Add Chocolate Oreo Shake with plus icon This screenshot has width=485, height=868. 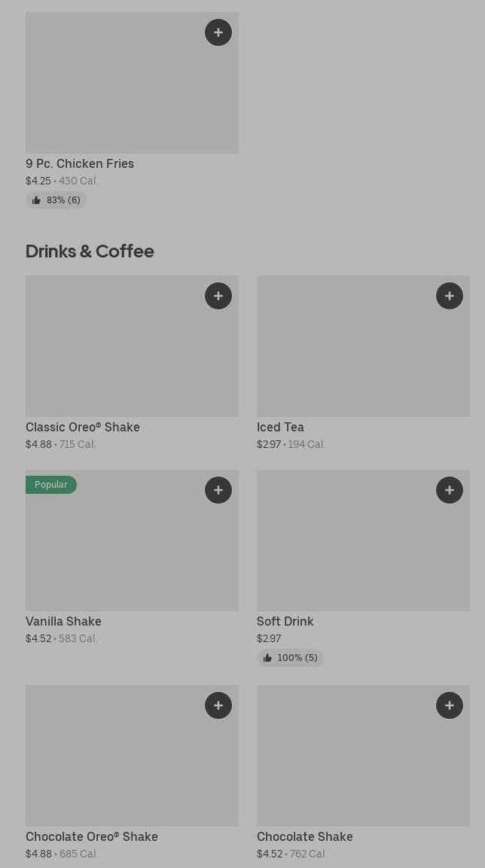(218, 705)
